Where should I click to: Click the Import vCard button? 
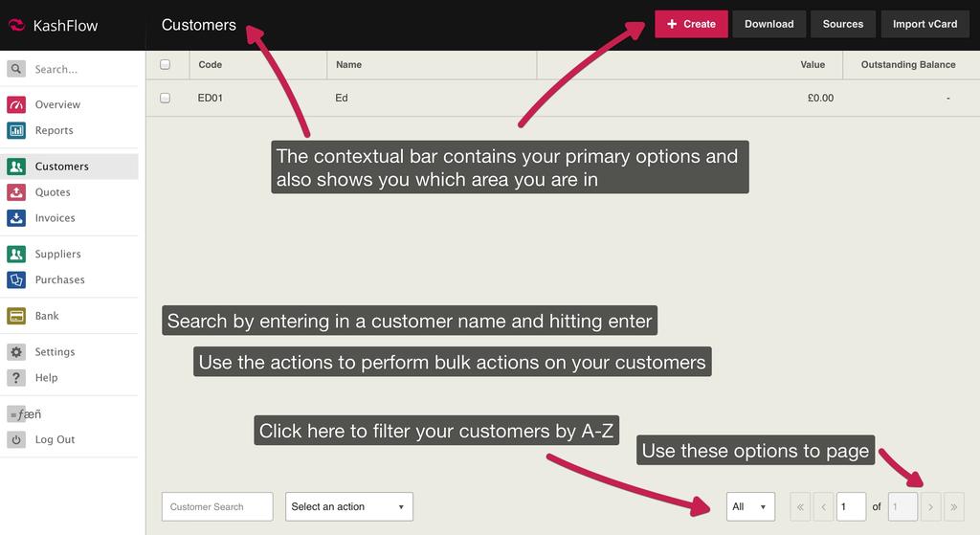[924, 24]
